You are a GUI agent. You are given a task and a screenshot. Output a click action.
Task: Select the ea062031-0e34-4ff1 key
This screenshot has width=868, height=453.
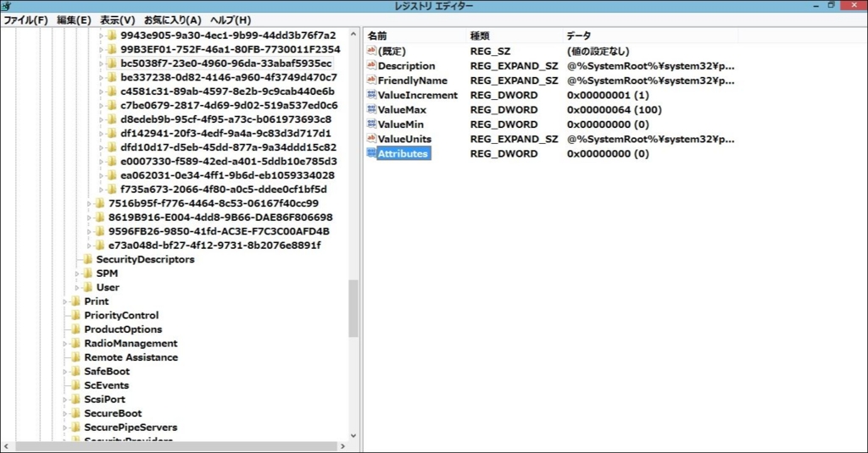click(x=227, y=175)
